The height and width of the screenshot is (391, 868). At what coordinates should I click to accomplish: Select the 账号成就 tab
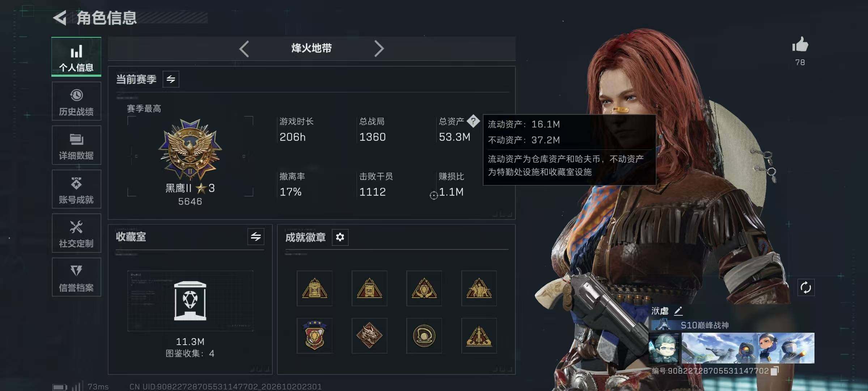[76, 189]
